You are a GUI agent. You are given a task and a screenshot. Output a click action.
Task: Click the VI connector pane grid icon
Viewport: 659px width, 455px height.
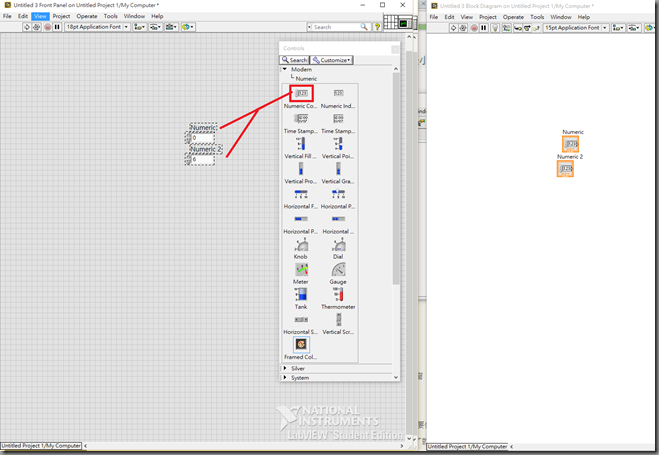coord(390,22)
